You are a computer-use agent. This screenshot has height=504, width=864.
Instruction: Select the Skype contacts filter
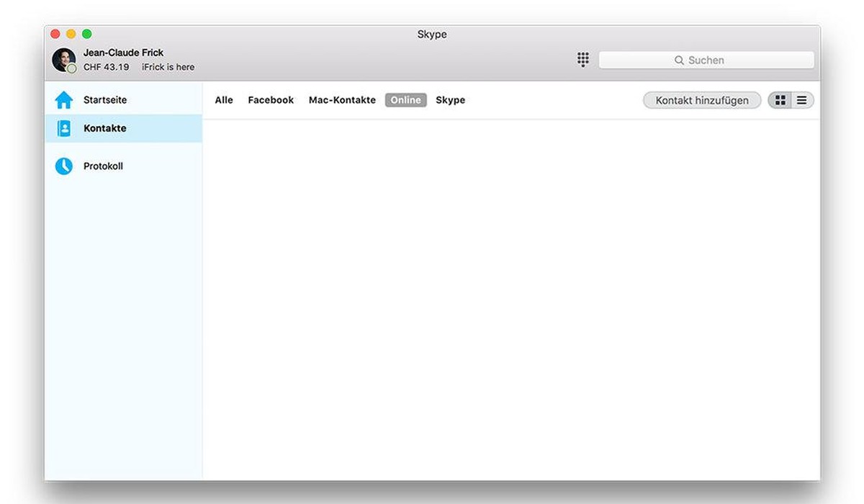point(451,100)
